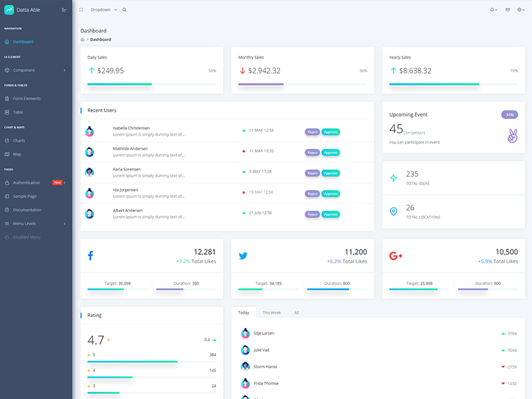This screenshot has width=532, height=399.
Task: Switch to the This Week tab
Action: click(271, 313)
